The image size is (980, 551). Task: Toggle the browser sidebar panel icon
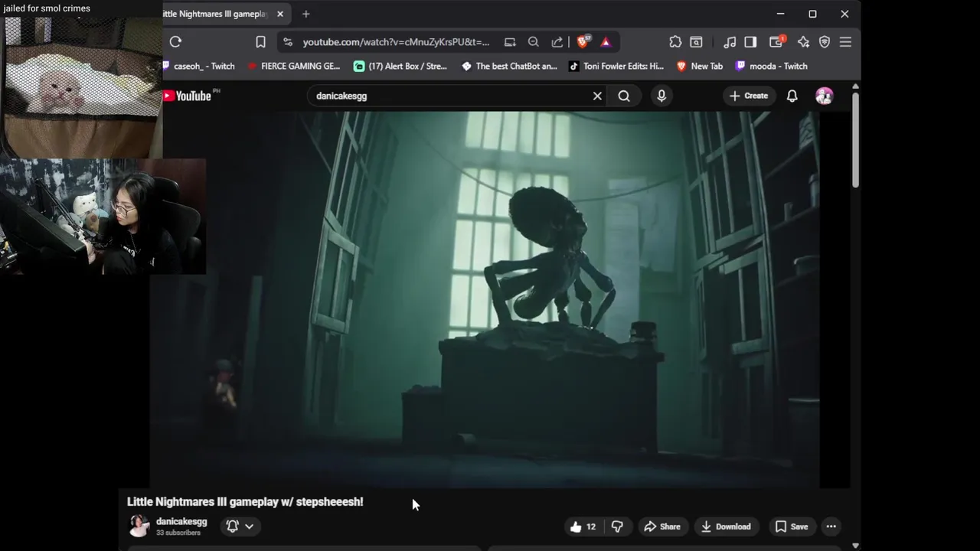[750, 42]
